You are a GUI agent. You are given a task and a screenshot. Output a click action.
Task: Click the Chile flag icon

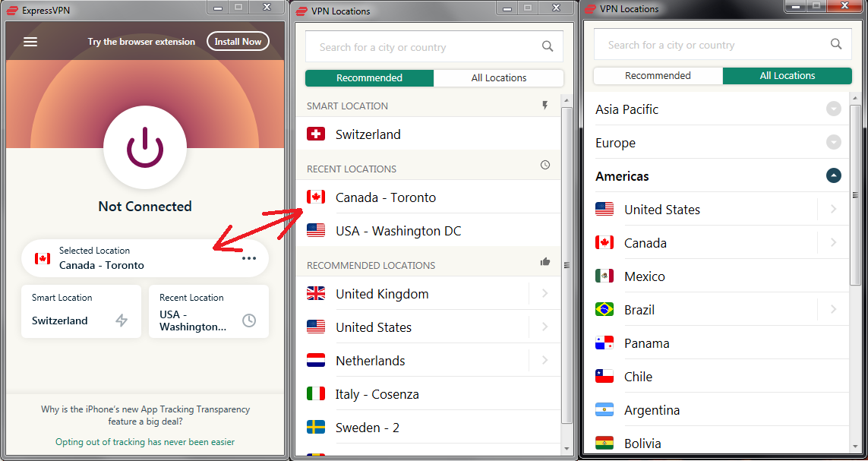[x=604, y=377]
